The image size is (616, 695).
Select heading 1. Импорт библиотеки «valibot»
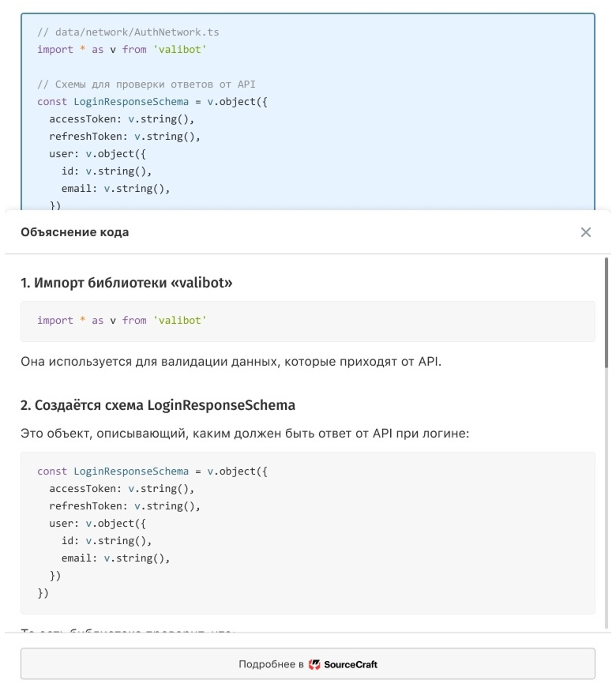(126, 283)
